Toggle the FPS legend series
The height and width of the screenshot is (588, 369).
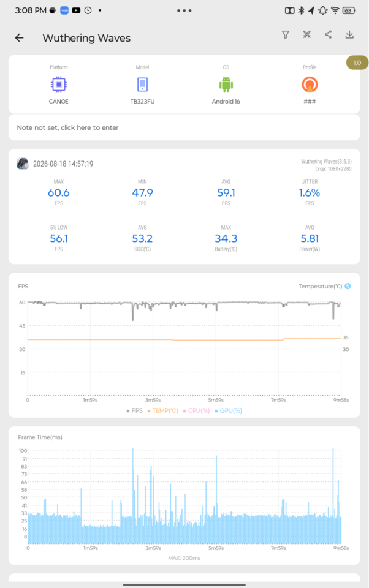[x=135, y=410]
